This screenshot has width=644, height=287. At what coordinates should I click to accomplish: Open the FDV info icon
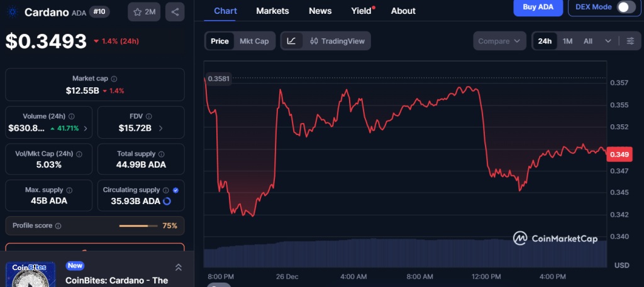(x=148, y=116)
